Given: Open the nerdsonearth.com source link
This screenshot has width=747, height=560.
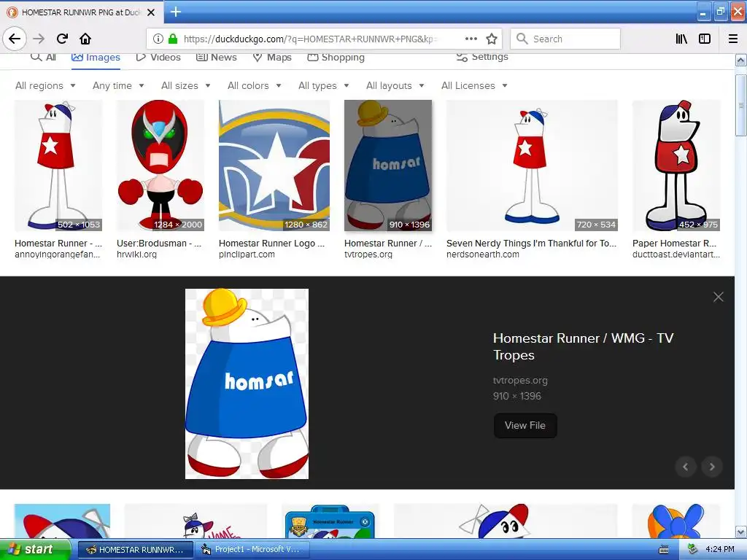Looking at the screenshot, I should click(483, 254).
